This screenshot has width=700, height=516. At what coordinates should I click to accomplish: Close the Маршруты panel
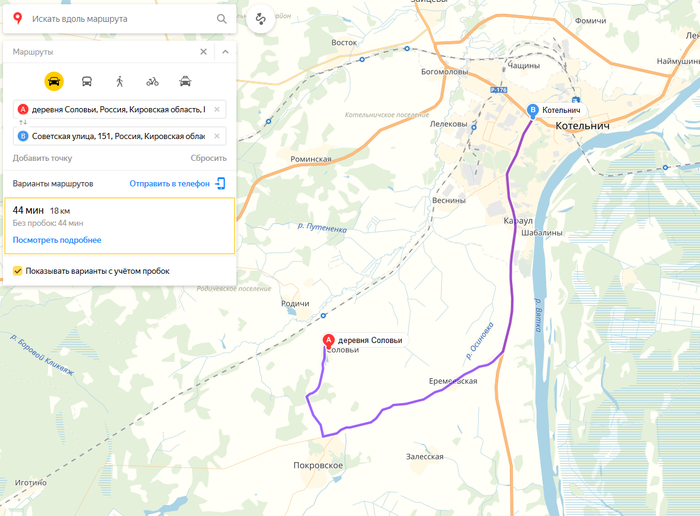point(204,52)
